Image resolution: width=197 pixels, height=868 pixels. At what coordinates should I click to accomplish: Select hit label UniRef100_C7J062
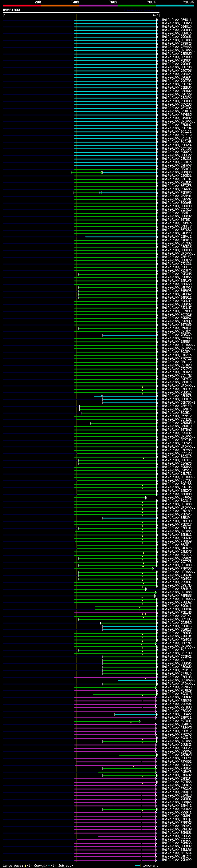[176, 497]
